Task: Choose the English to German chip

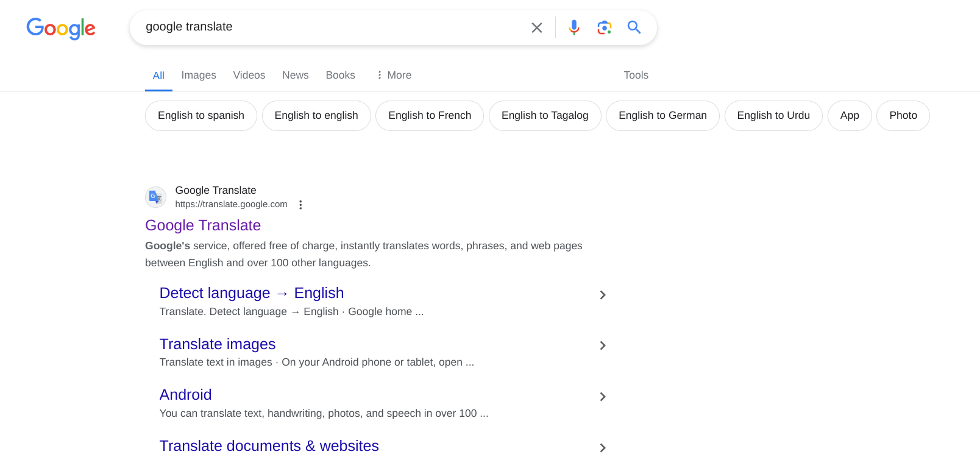Action: pyautogui.click(x=662, y=116)
